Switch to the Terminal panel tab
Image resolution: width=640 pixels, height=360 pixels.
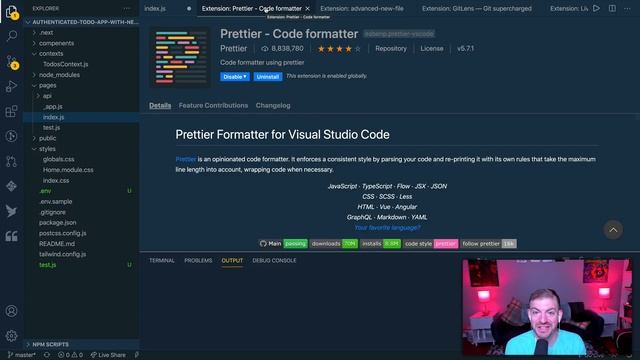[x=162, y=260]
